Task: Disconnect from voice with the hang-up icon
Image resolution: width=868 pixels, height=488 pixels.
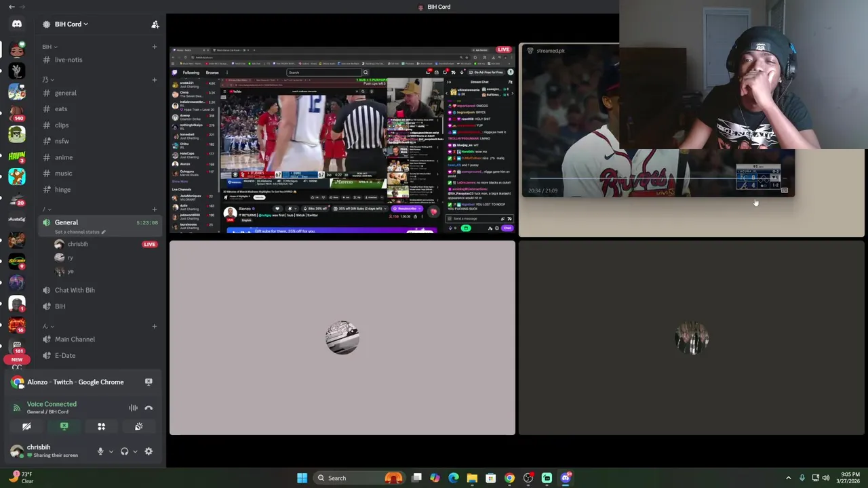Action: (x=149, y=408)
